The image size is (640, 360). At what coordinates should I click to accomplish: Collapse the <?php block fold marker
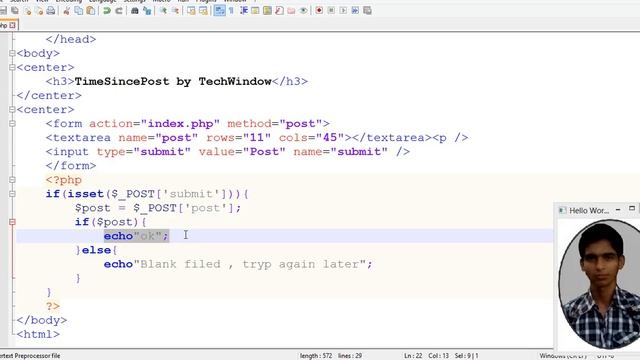(12, 180)
